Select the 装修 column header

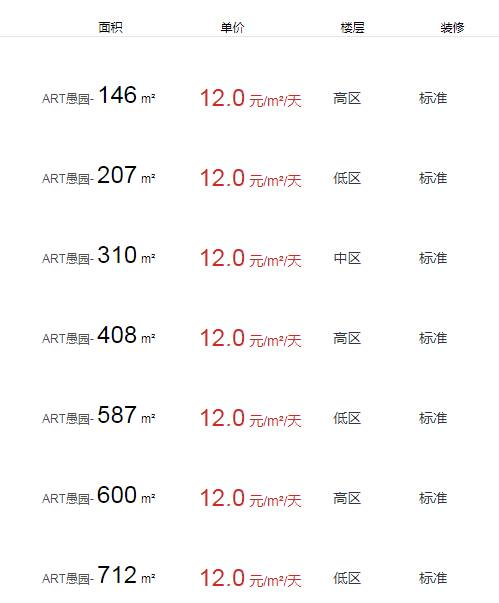452,27
